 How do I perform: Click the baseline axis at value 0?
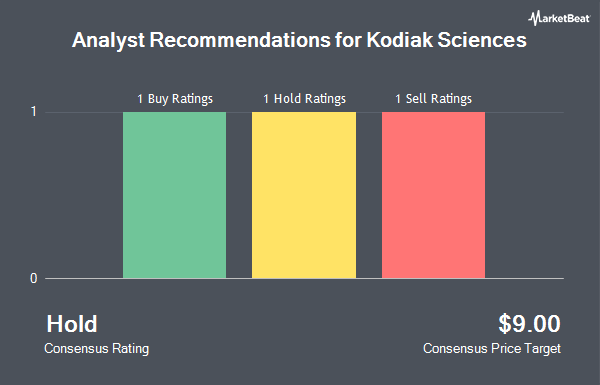tap(304, 278)
